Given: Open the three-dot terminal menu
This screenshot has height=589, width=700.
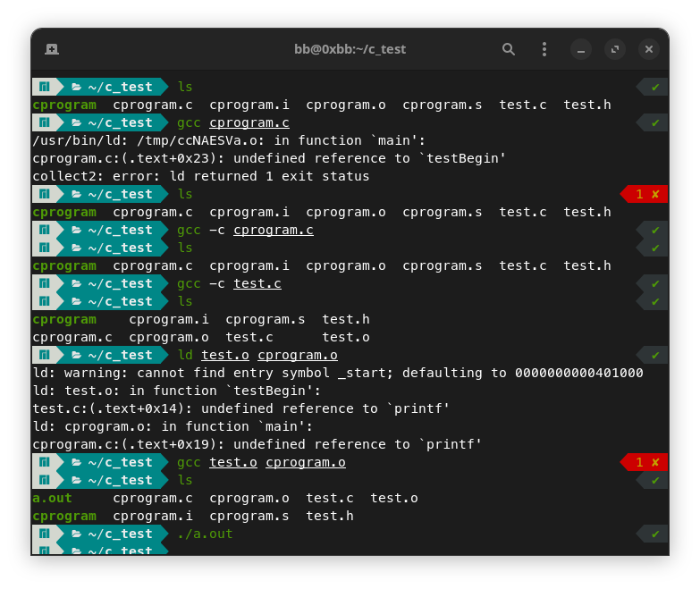Looking at the screenshot, I should 544,49.
